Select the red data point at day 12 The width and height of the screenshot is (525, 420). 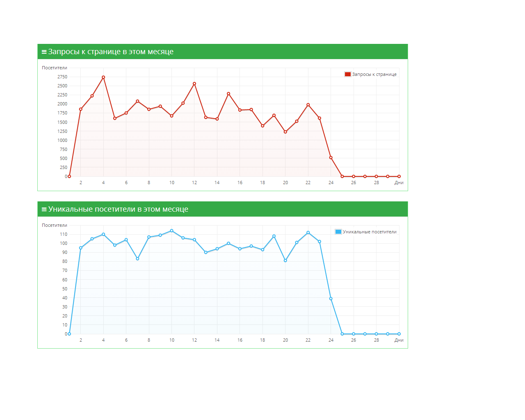tap(194, 84)
